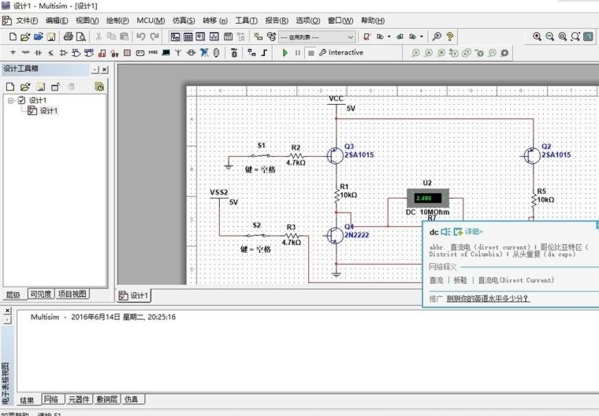Viewport: 599px width, 416px height.
Task: Redo the last action
Action: (154, 37)
